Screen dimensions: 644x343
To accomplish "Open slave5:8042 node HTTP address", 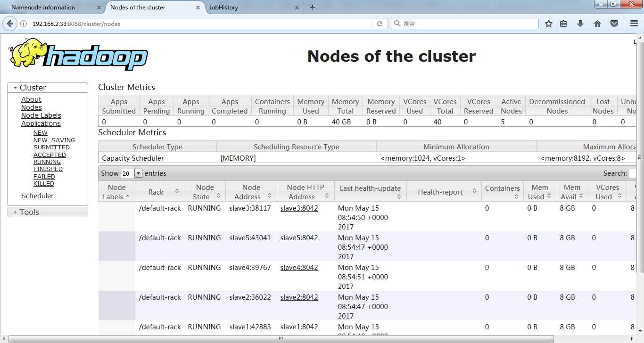I will coord(299,238).
